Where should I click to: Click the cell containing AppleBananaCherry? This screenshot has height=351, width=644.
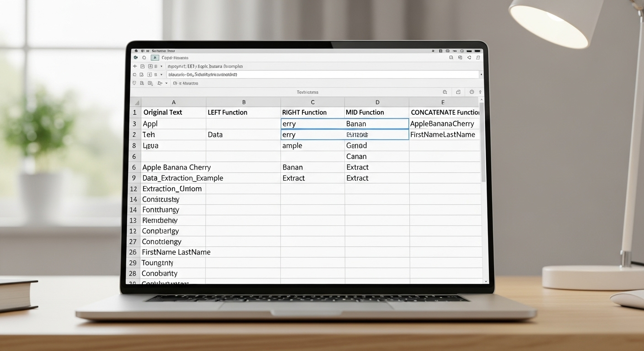442,124
